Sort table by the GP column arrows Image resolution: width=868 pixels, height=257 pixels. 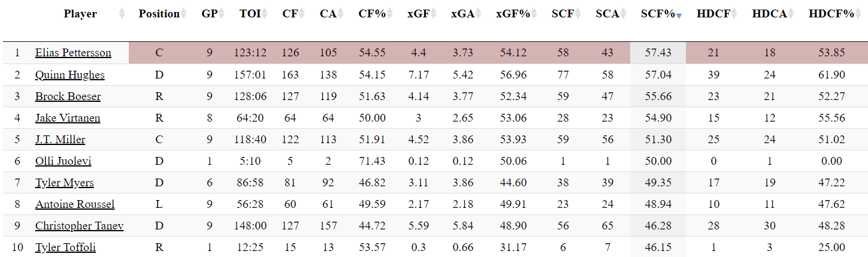click(x=222, y=14)
